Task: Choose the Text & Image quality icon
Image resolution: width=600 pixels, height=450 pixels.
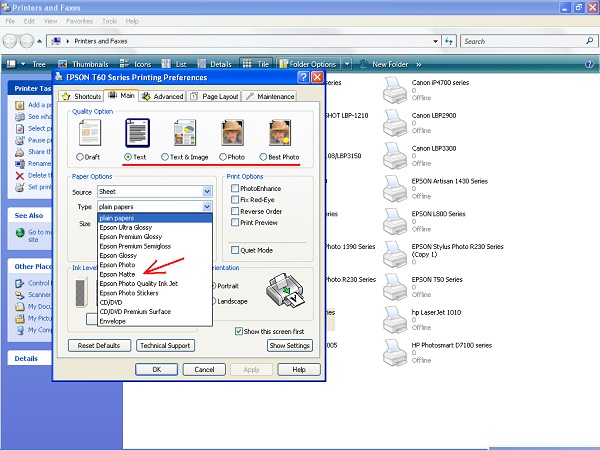Action: [185, 133]
